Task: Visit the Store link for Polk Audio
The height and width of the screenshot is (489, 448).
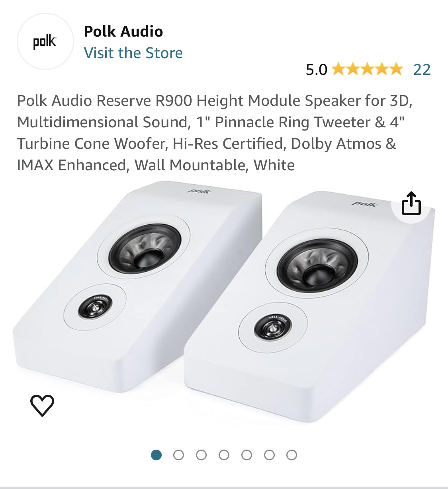Action: pyautogui.click(x=133, y=53)
